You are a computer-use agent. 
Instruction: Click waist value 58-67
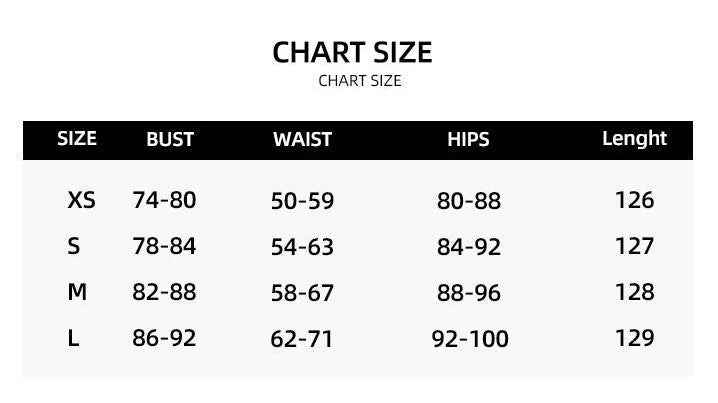(302, 293)
